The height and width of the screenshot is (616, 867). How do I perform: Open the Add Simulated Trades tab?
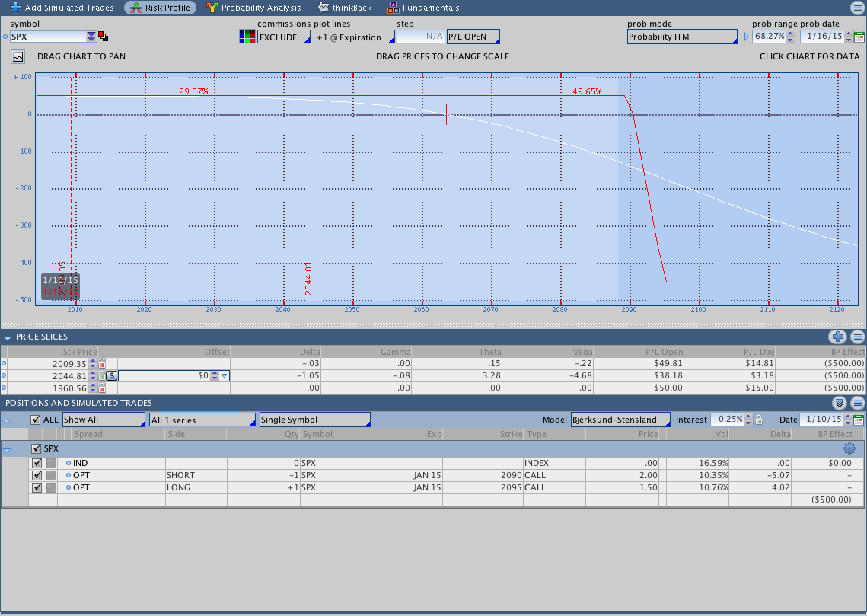pos(62,8)
